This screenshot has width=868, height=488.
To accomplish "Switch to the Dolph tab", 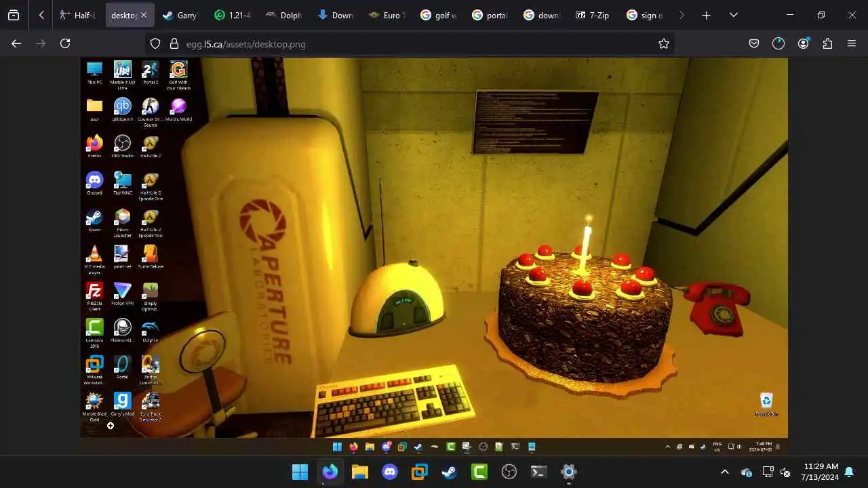I will pyautogui.click(x=283, y=15).
